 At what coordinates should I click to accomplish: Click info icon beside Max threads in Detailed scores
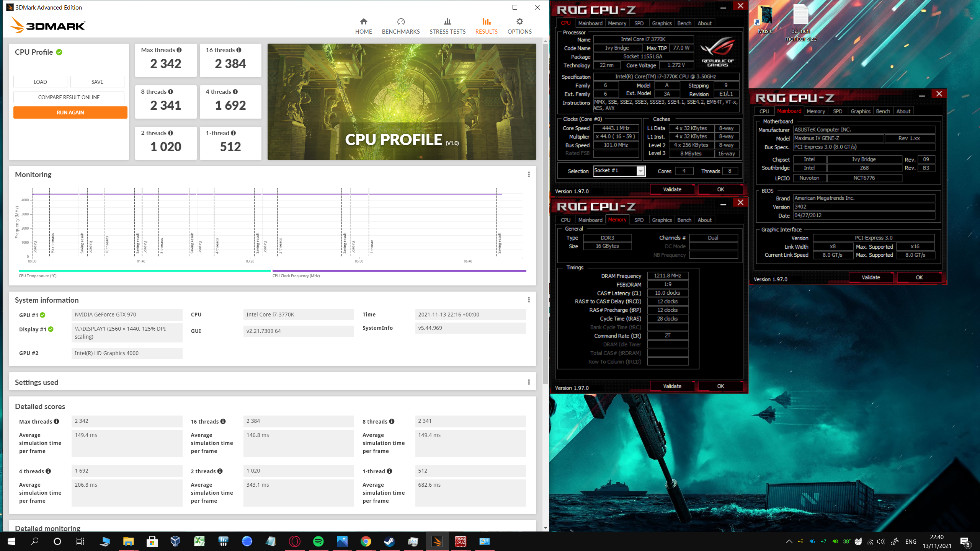click(57, 421)
